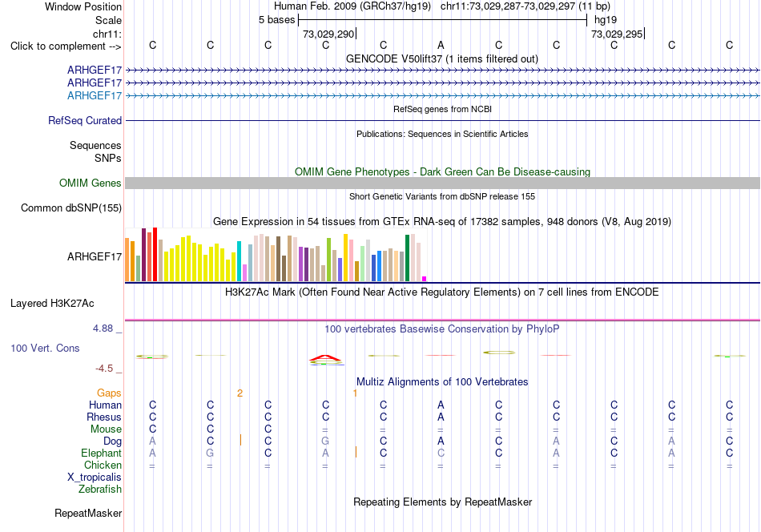Click the orange gap count '2' marker
Image resolution: width=761 pixels, height=532 pixels.
(x=240, y=393)
